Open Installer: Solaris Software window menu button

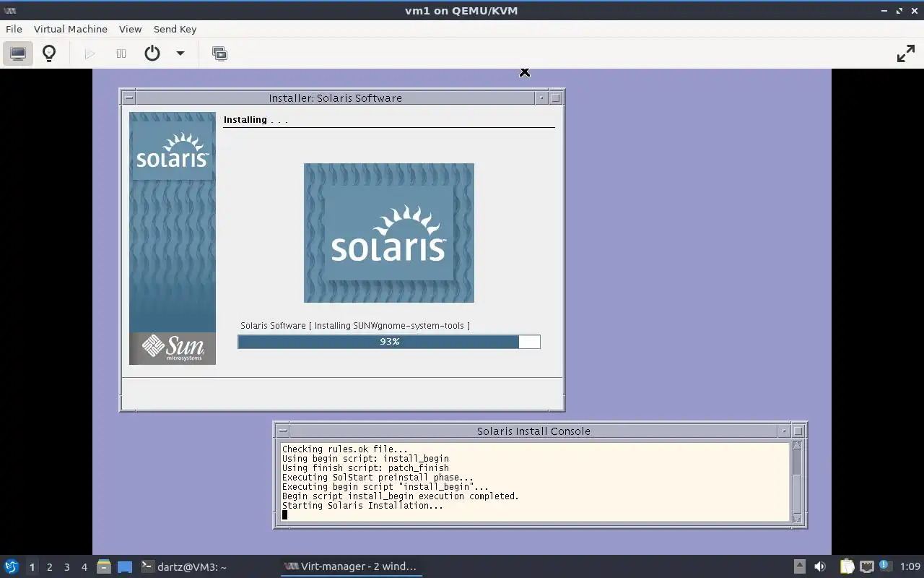point(128,98)
